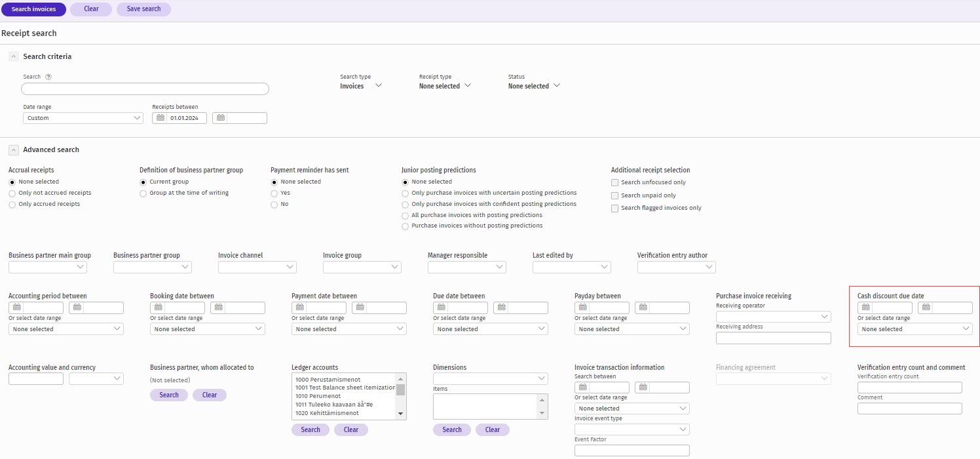Open calendar icon for Accounting period end
Viewport: 980px width, 459px height.
(77, 308)
